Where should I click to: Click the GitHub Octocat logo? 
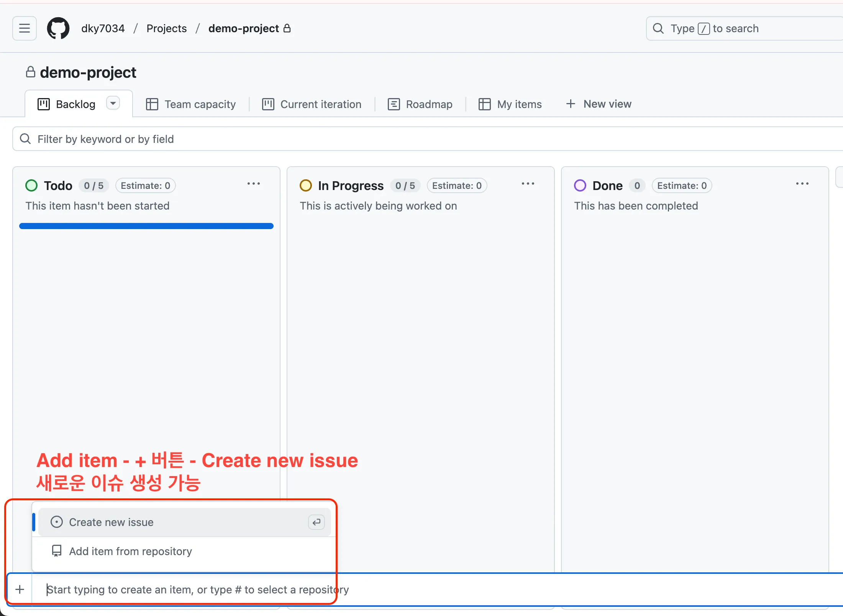(58, 28)
